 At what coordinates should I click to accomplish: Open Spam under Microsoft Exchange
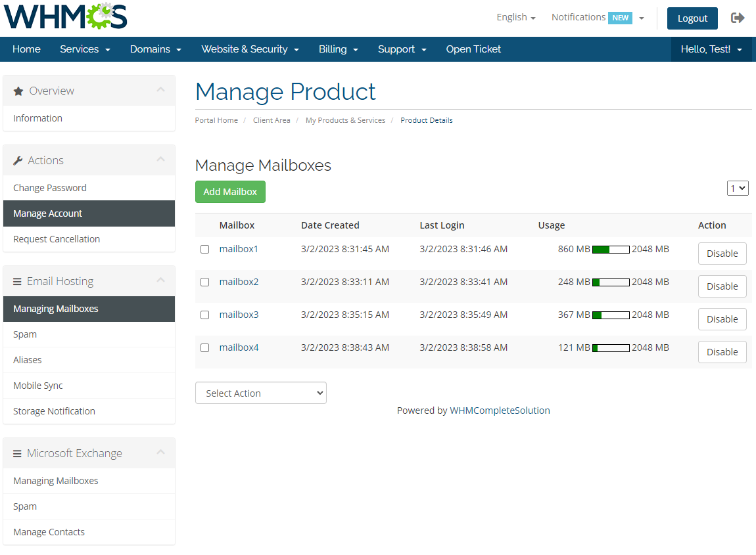click(x=89, y=506)
